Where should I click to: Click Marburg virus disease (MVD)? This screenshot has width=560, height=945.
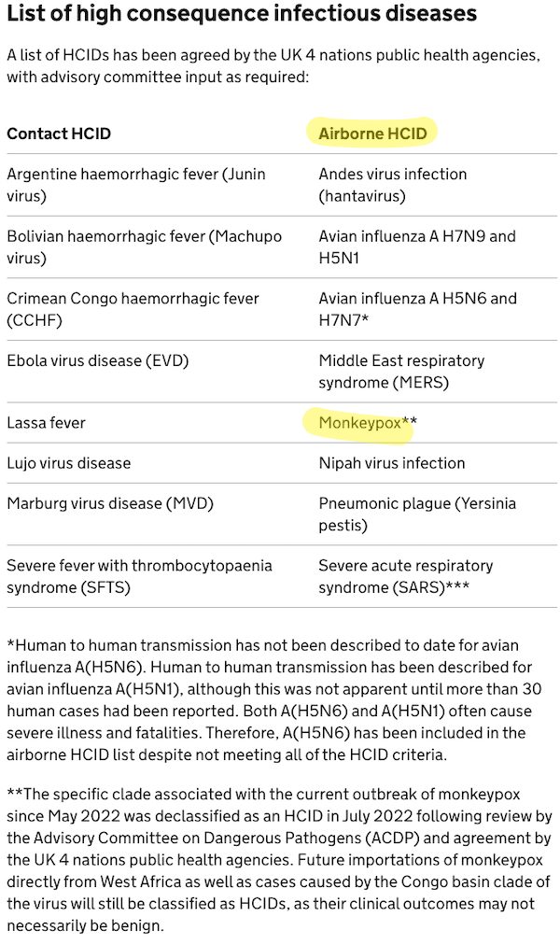(x=110, y=503)
